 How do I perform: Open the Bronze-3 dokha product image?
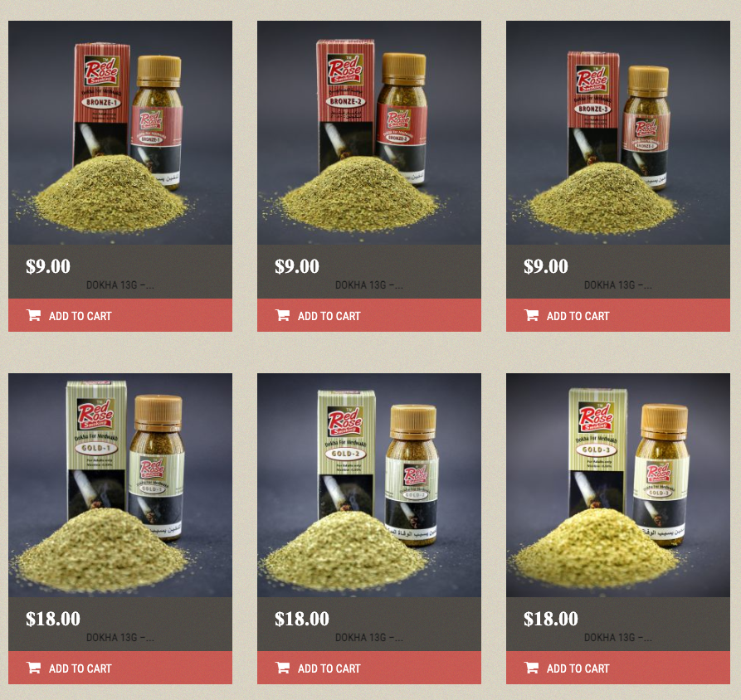618,133
